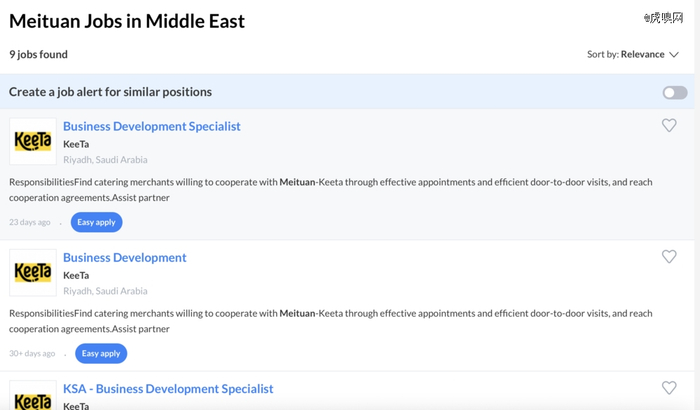Click "Create a job alert for similar positions" text
Image resolution: width=700 pixels, height=410 pixels.
click(110, 92)
